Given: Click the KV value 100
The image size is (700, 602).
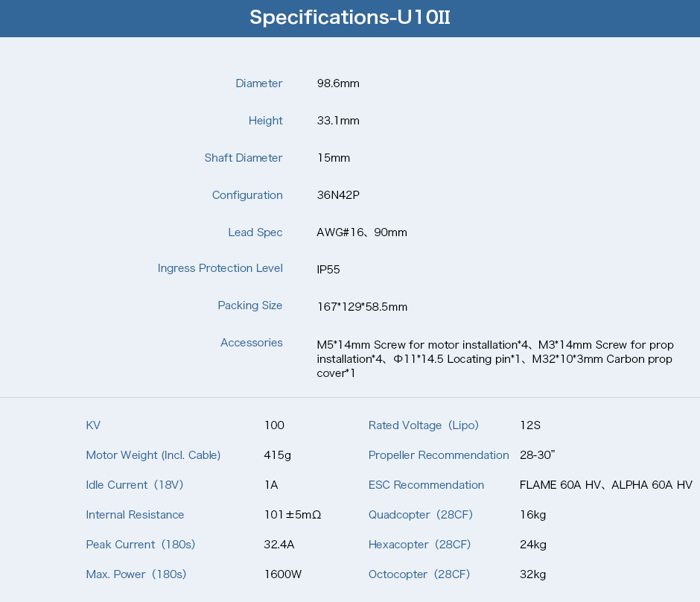Looking at the screenshot, I should point(274,425).
